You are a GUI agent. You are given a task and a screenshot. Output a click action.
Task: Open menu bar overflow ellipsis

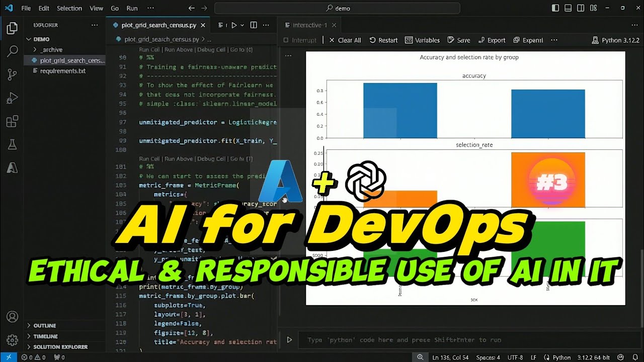(x=149, y=8)
